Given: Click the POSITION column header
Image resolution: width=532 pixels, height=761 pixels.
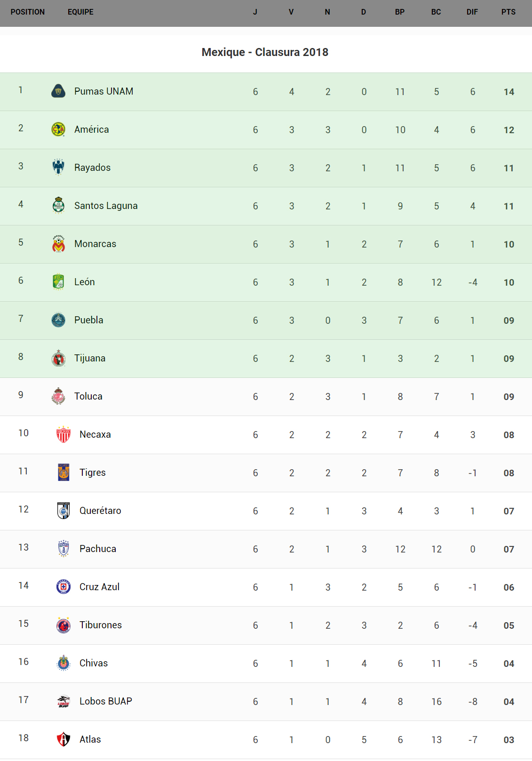Looking at the screenshot, I should 28,12.
